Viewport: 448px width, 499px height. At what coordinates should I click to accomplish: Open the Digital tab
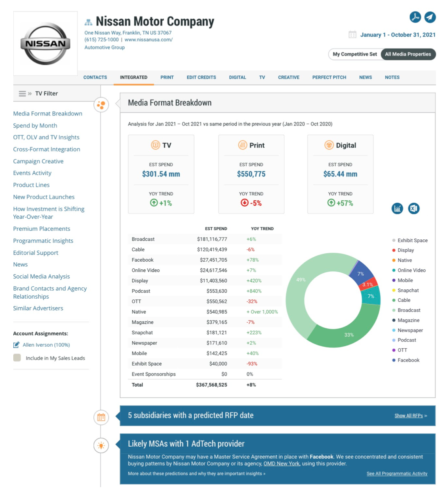[x=237, y=77]
